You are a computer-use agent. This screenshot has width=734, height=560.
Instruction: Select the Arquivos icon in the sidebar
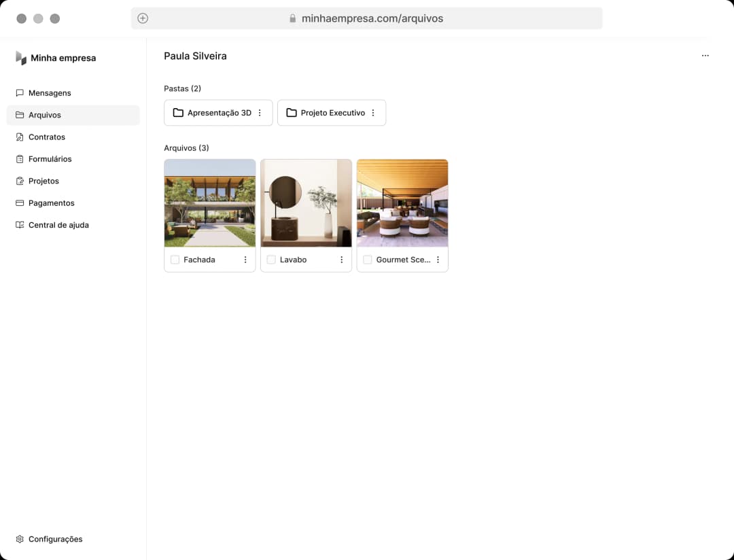tap(20, 115)
